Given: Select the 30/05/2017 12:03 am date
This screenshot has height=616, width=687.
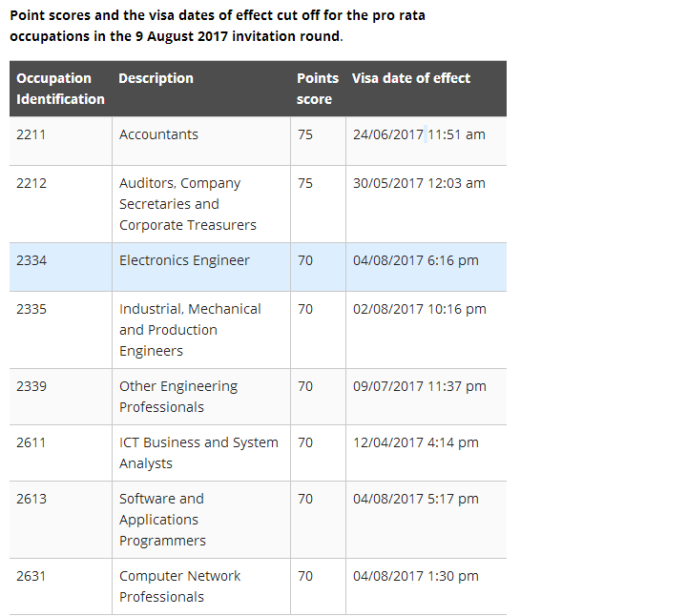Looking at the screenshot, I should (x=418, y=183).
